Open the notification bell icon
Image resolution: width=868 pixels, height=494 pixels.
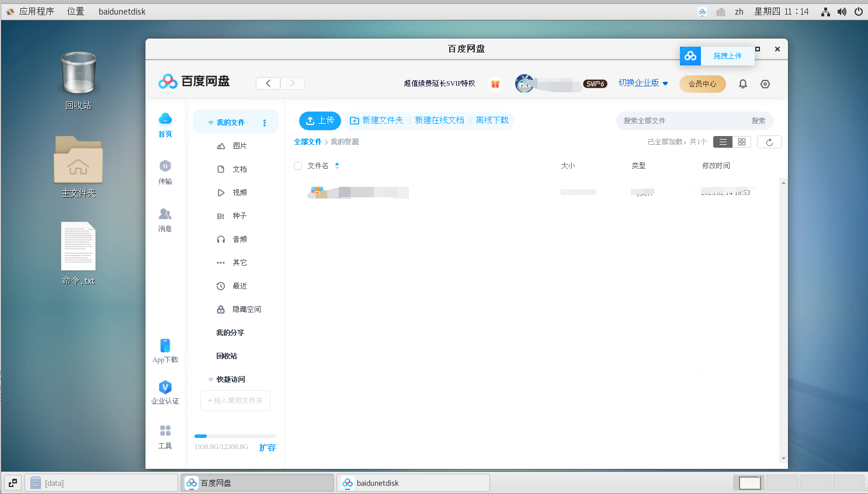tap(743, 84)
